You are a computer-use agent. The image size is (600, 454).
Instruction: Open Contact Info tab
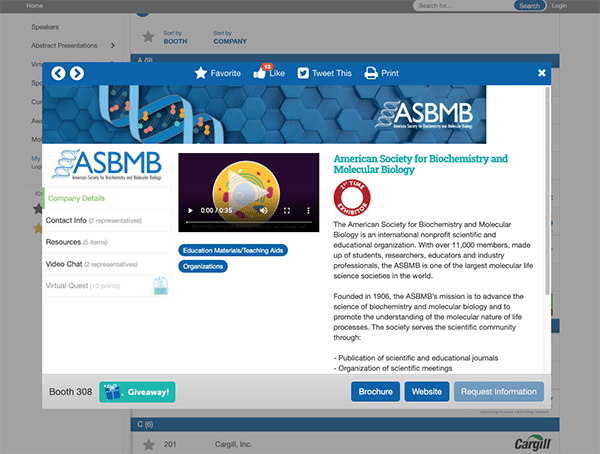[107, 220]
